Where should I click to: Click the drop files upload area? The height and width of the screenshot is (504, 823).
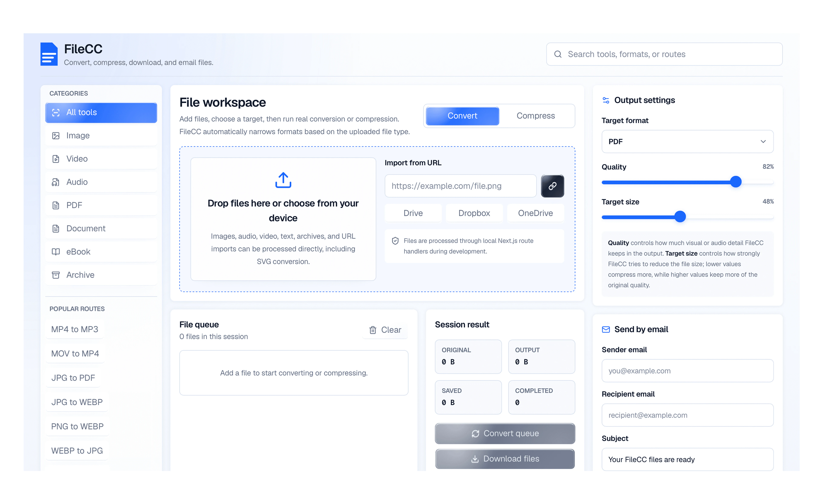coord(283,219)
